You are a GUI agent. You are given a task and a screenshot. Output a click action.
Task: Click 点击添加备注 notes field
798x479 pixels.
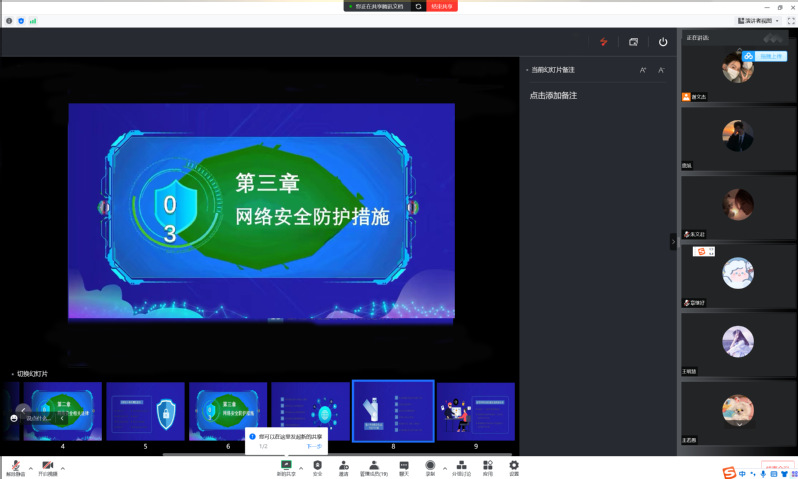[x=553, y=95]
